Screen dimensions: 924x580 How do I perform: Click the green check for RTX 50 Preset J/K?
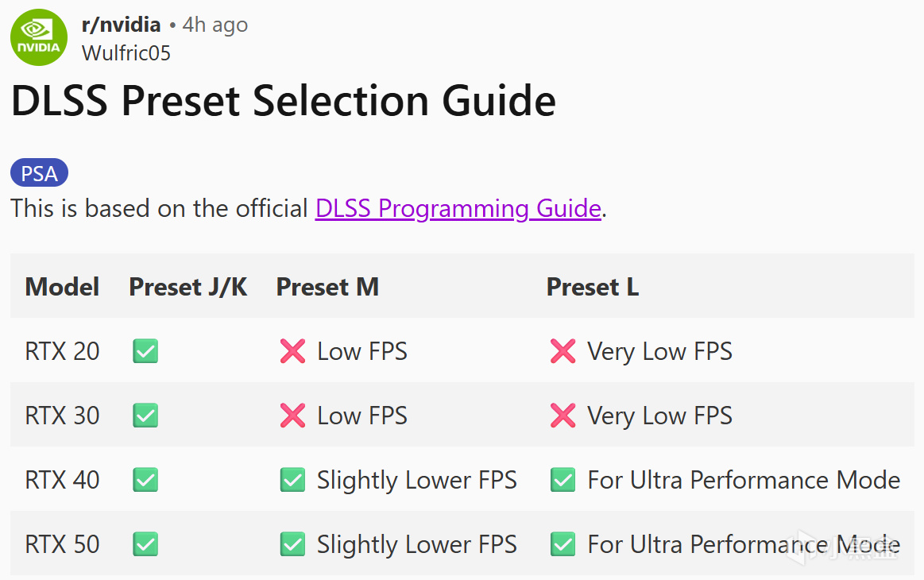coord(145,544)
